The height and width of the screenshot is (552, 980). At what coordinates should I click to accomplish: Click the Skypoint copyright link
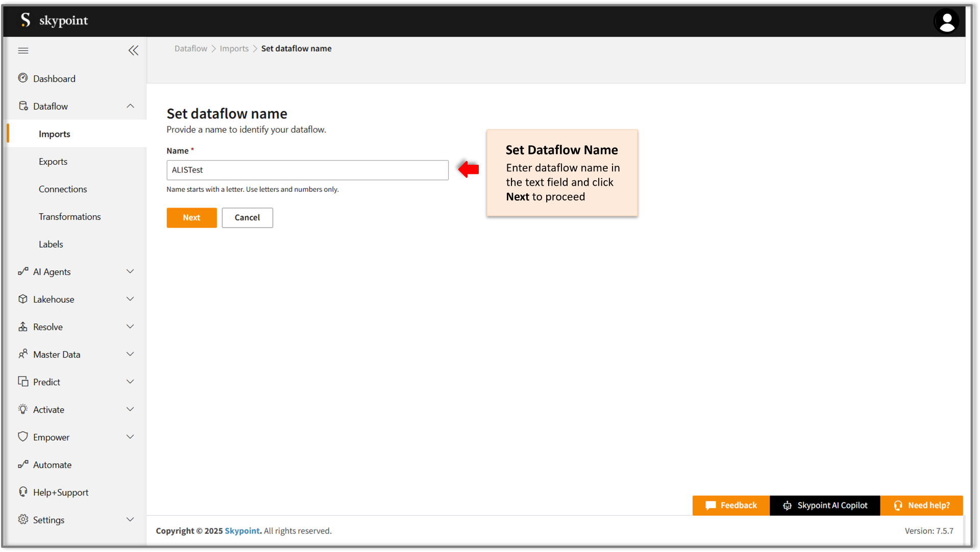tap(242, 531)
